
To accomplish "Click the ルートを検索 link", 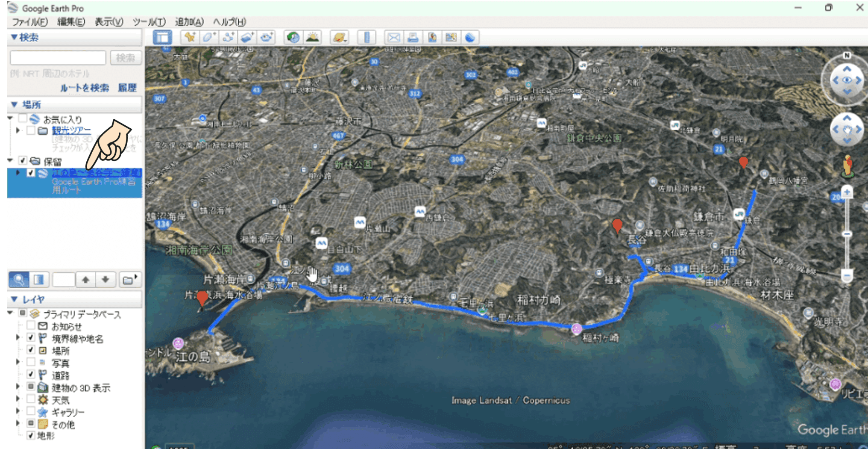I will click(x=84, y=88).
